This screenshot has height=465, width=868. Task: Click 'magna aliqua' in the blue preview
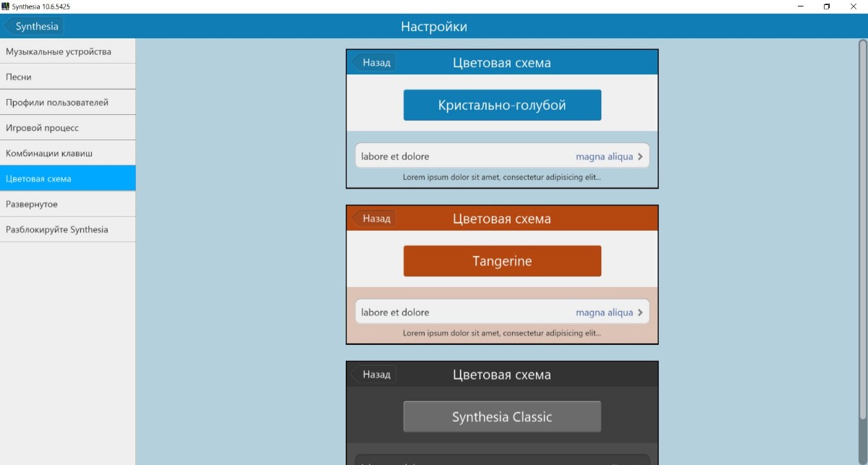coord(604,156)
